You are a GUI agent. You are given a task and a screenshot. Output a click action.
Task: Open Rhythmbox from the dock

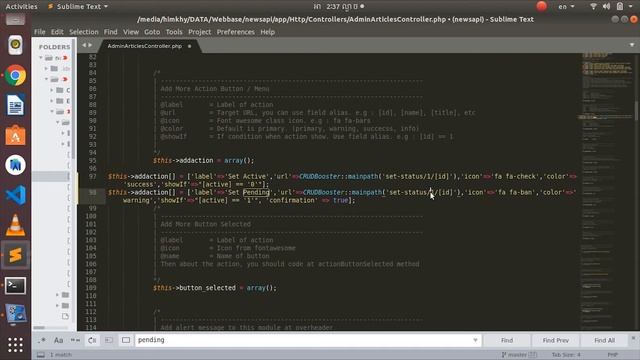pos(15,45)
